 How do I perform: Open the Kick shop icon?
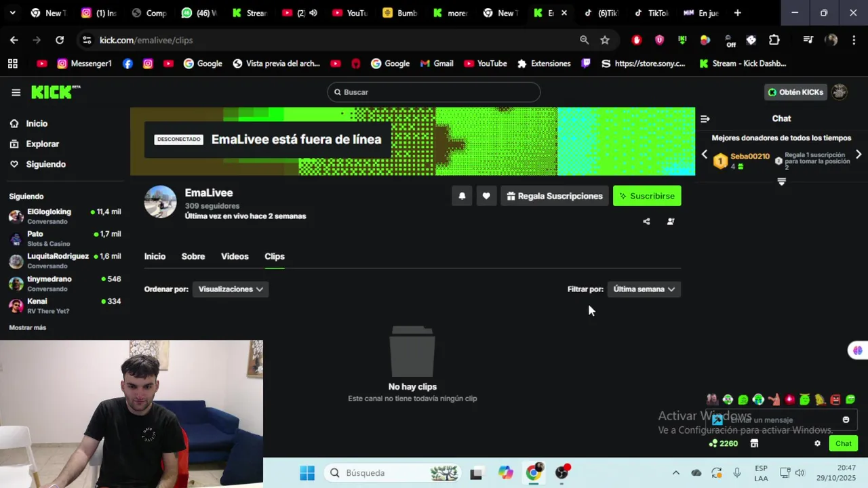click(x=754, y=443)
